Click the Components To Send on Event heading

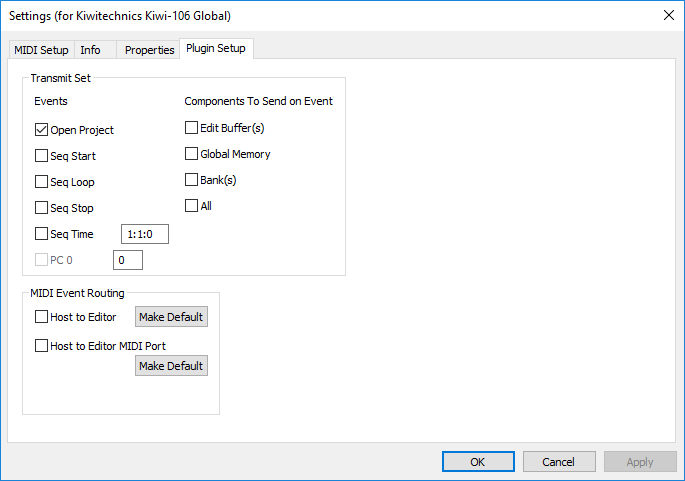(x=259, y=101)
